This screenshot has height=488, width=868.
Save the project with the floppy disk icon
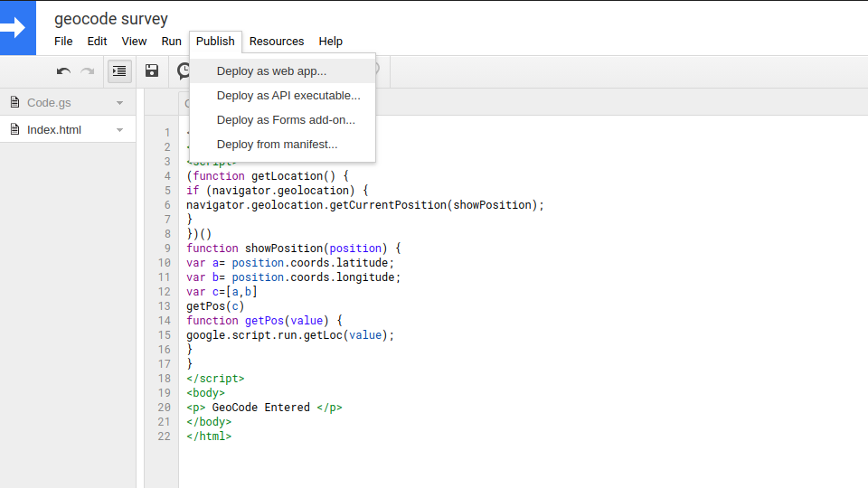[x=152, y=70]
